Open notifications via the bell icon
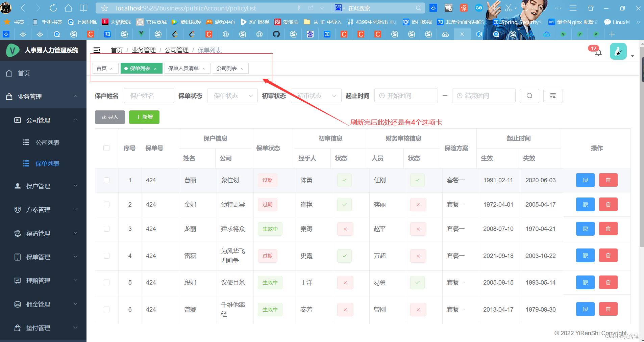 coord(598,53)
